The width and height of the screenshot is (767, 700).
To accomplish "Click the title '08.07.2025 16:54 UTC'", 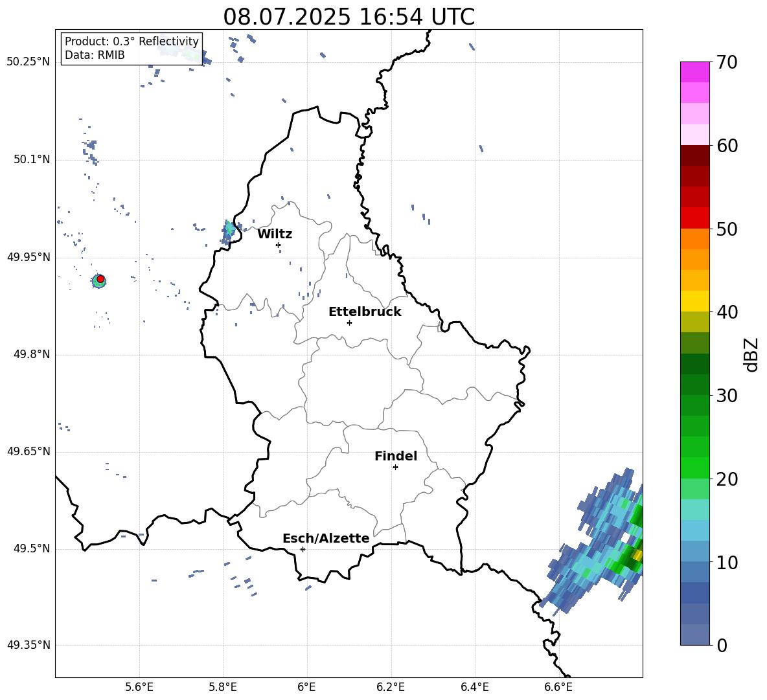I will [349, 17].
